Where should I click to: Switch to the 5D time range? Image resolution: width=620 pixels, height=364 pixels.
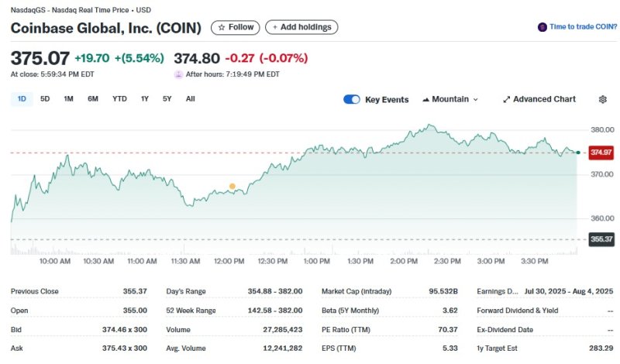click(x=45, y=99)
